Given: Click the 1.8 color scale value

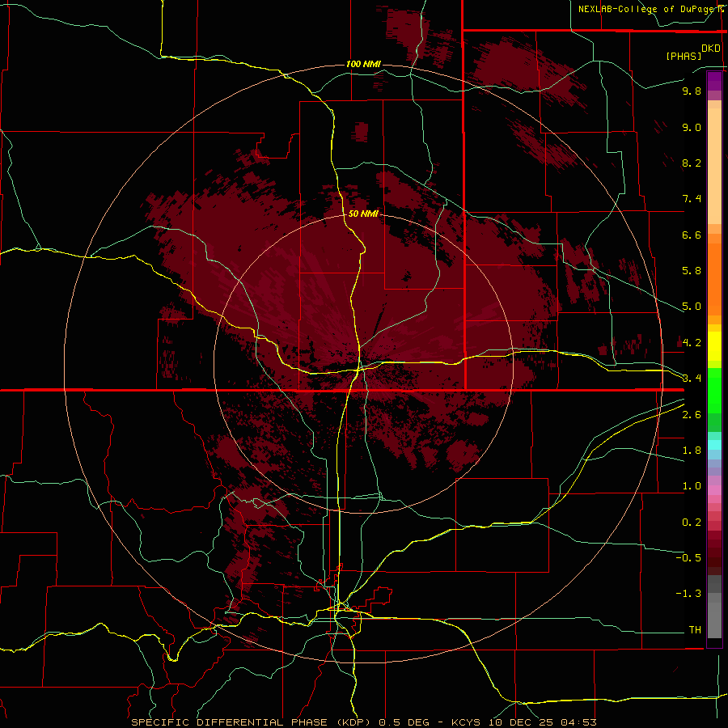Looking at the screenshot, I should point(692,451).
